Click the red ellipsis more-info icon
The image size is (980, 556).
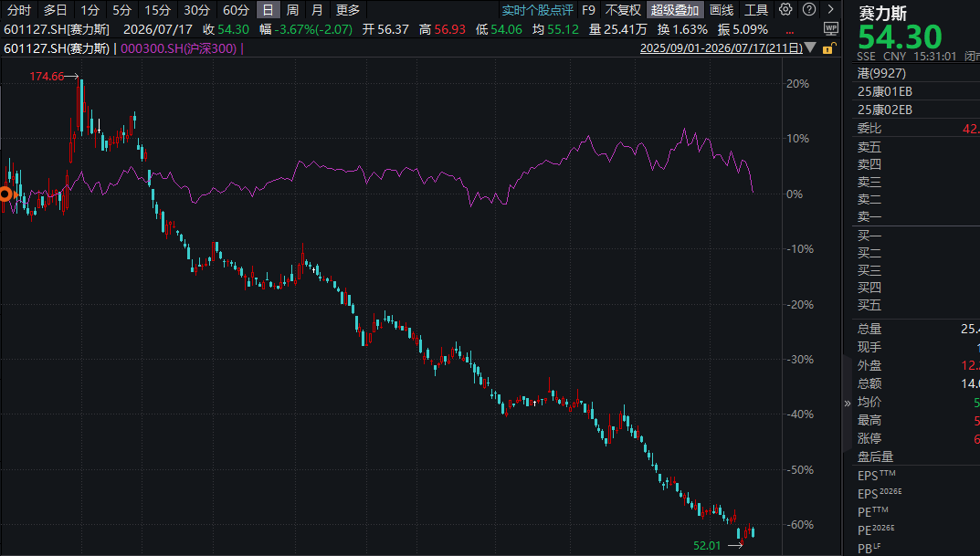click(x=790, y=31)
